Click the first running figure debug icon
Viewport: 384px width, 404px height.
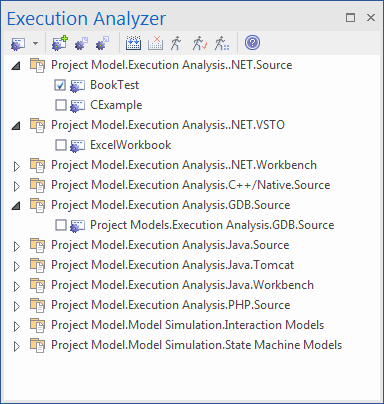coord(176,43)
